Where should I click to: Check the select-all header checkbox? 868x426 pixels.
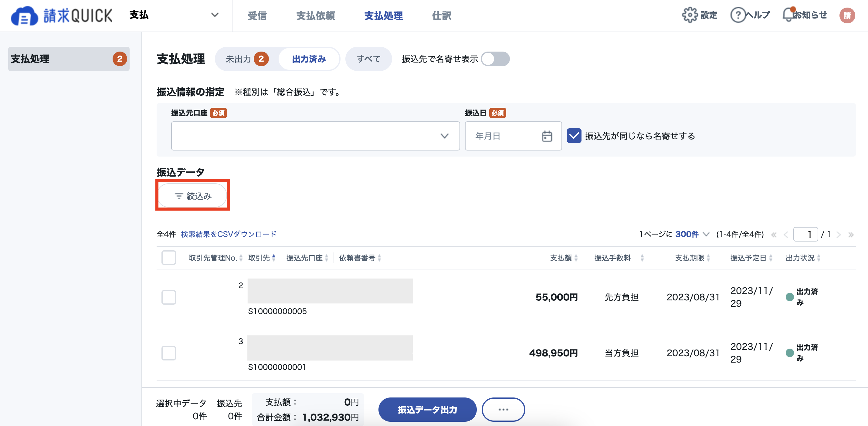pos(168,258)
